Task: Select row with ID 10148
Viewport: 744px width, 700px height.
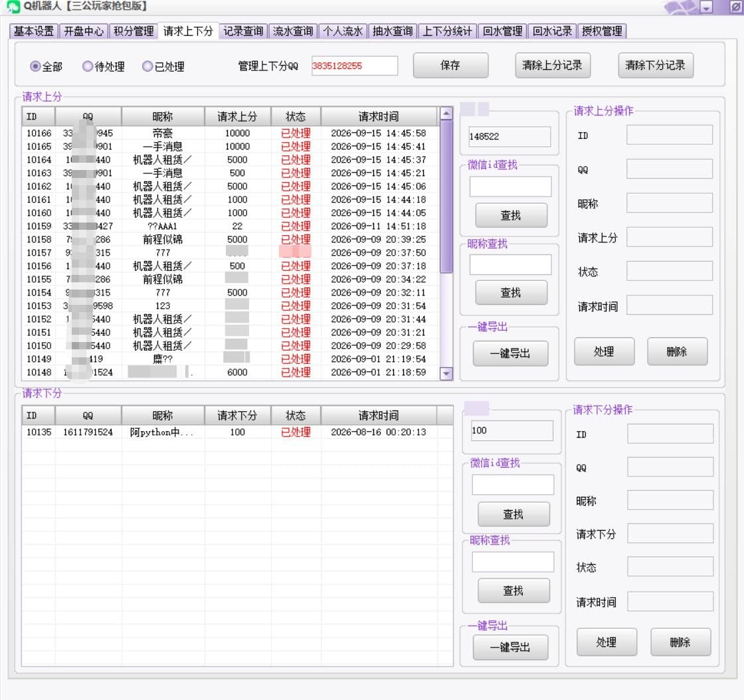Action: [231, 373]
